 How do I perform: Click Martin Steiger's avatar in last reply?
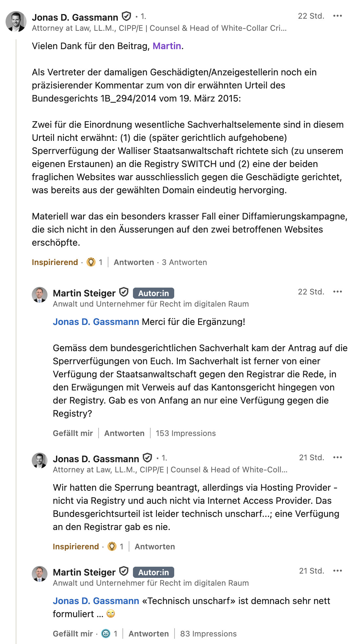coord(40,574)
